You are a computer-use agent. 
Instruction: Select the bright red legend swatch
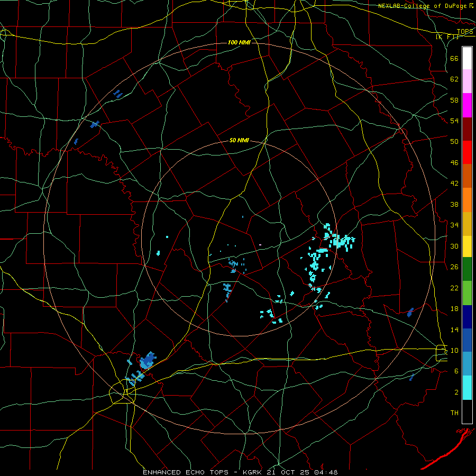(467, 152)
